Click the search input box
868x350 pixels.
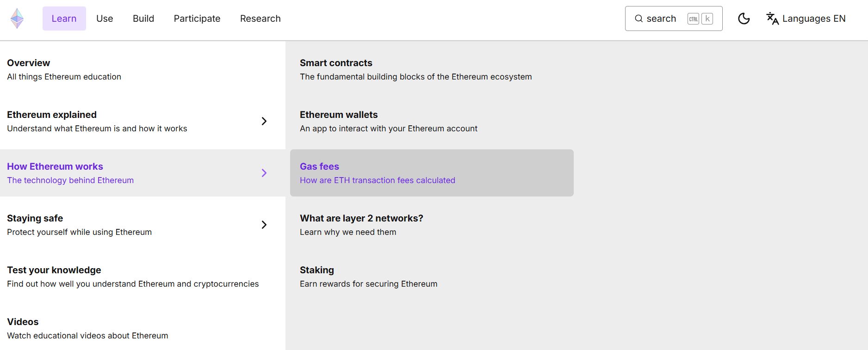pos(674,18)
